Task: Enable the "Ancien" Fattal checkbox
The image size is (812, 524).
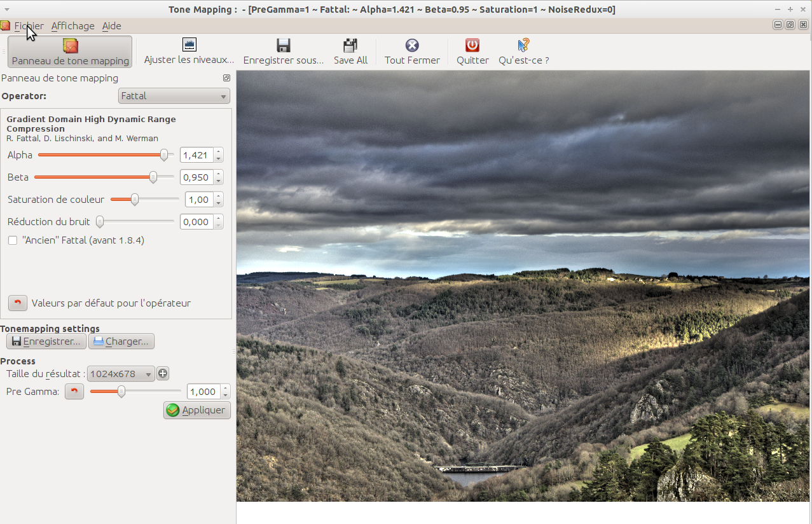Action: point(13,240)
